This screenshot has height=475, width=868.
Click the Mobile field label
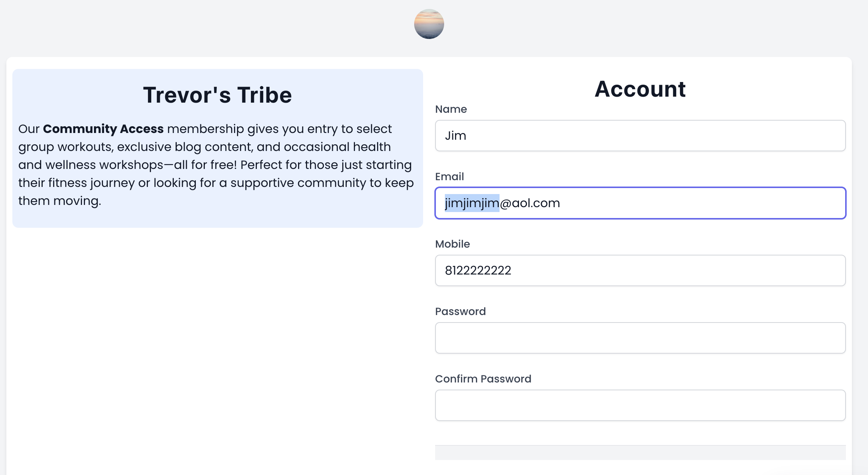452,244
